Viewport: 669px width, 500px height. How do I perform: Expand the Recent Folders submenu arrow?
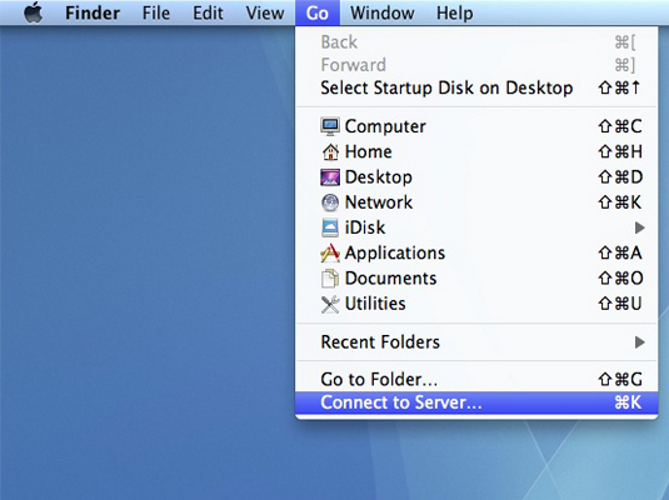639,342
